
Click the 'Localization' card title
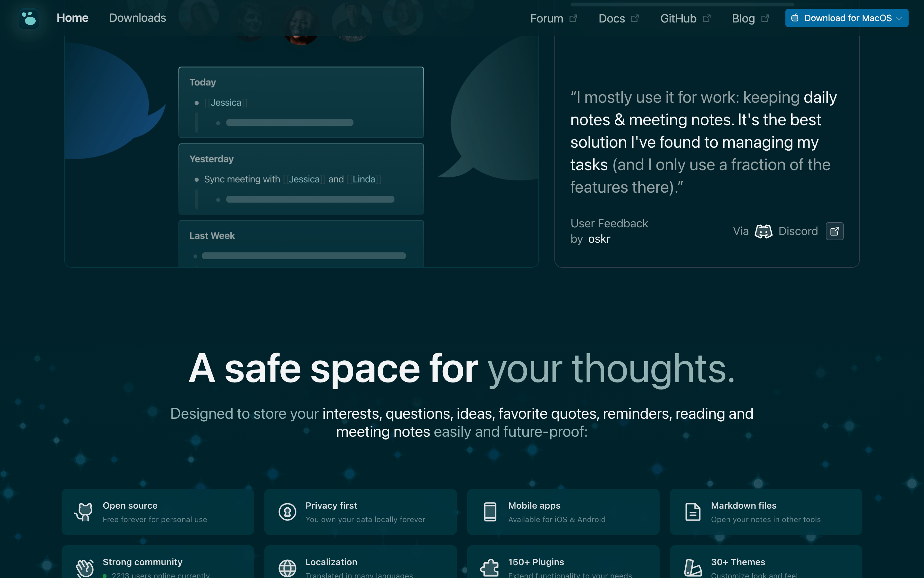click(331, 562)
